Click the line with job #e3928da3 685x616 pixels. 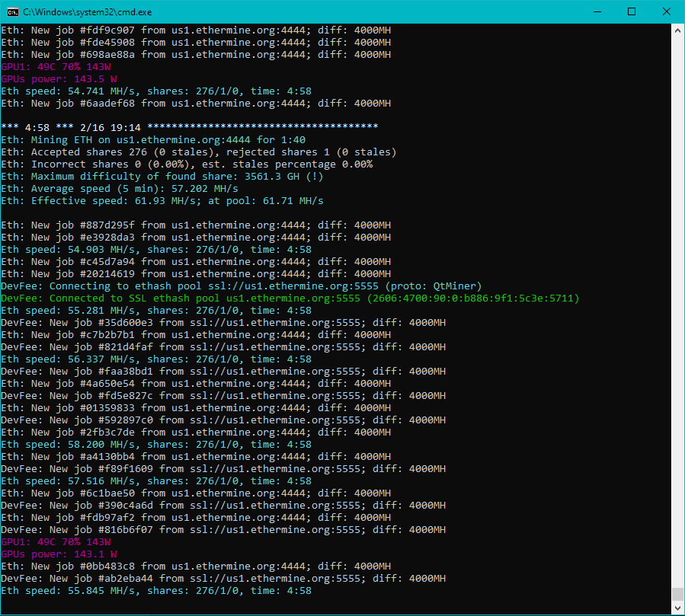[x=196, y=237]
